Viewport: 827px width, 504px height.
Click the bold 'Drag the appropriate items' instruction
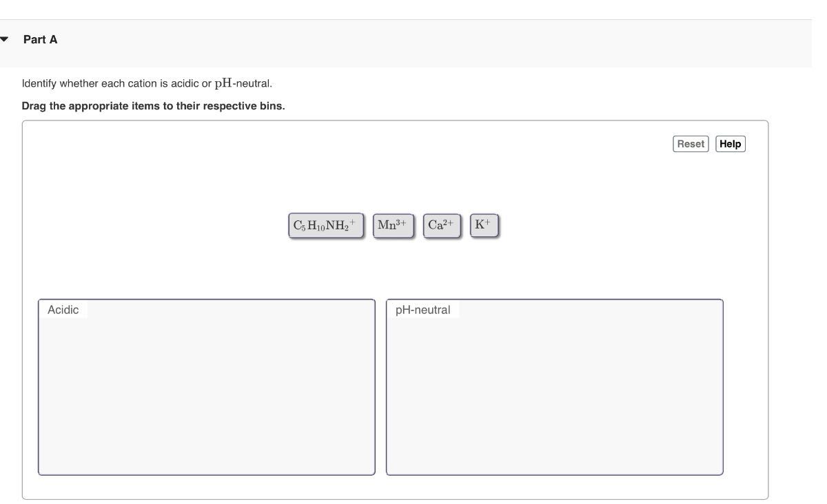[x=153, y=106]
